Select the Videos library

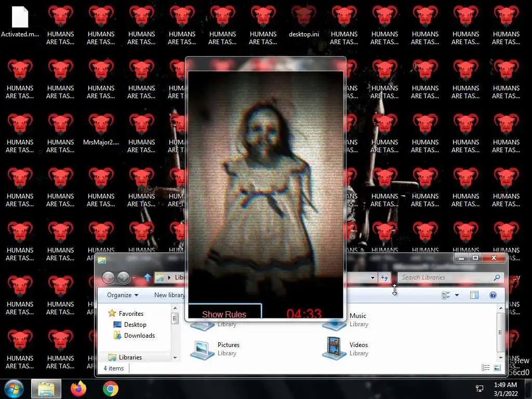click(345, 349)
